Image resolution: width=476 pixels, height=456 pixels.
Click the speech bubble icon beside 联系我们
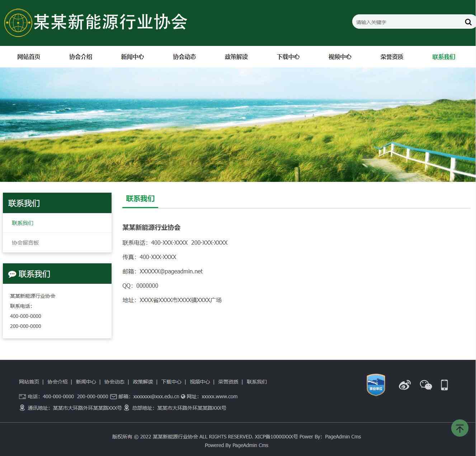(x=13, y=274)
